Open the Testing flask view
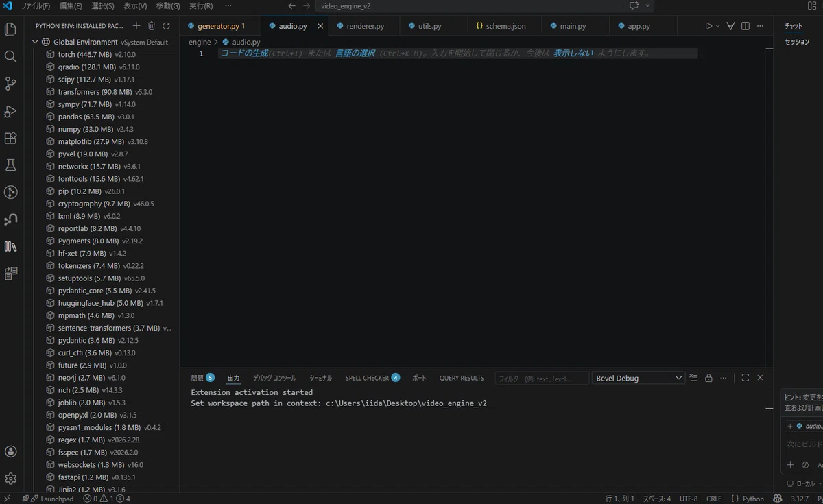Screen dimensions: 823x504 pos(10,165)
